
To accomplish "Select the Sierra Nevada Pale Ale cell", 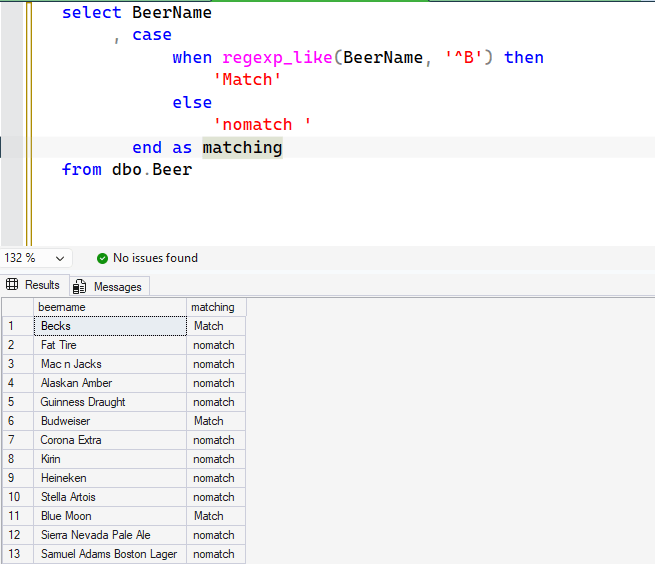I will [110, 535].
